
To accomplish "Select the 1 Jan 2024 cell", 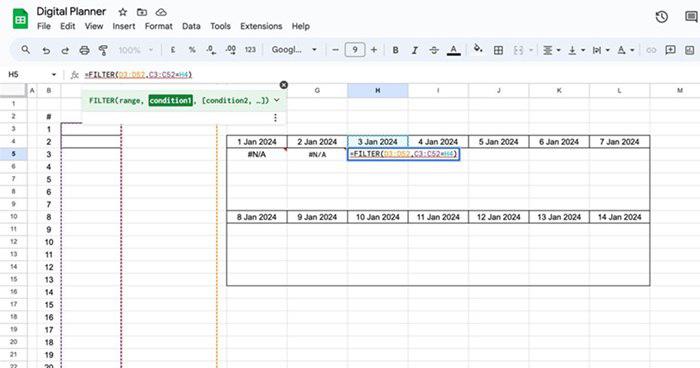I will point(257,142).
